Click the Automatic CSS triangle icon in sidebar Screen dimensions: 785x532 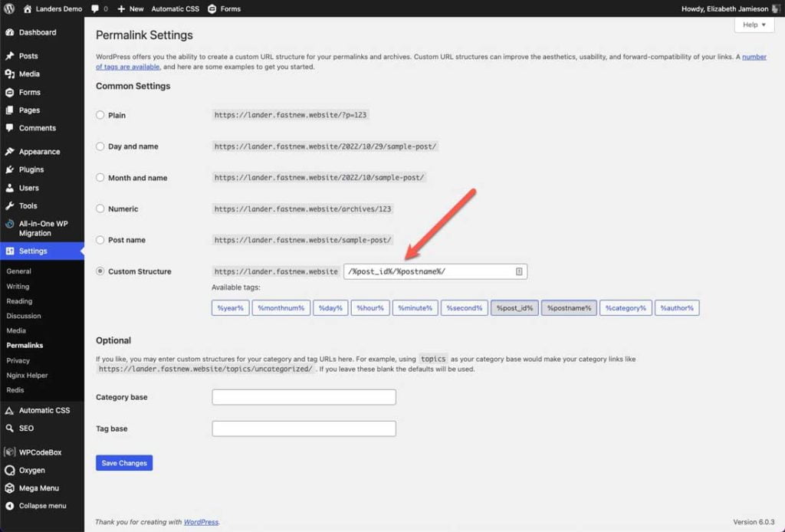pos(9,410)
